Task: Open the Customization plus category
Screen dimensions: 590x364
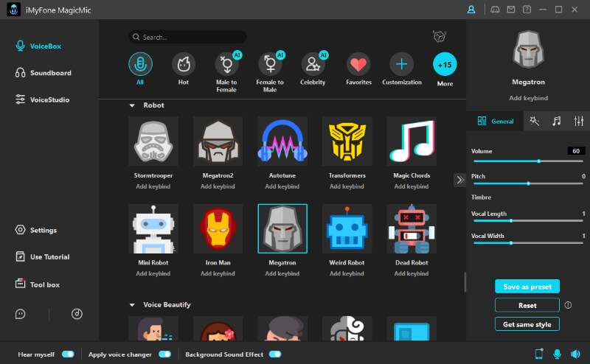Action: click(x=401, y=64)
